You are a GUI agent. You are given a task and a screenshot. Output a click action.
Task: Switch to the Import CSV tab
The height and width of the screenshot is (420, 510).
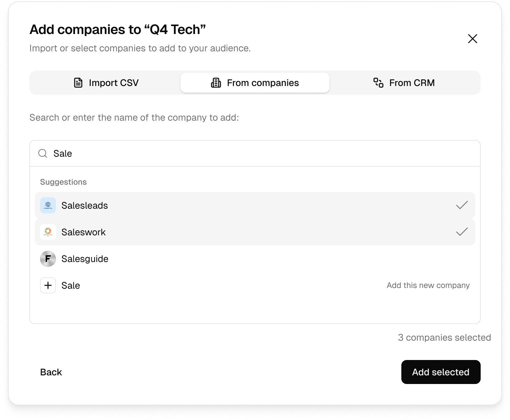click(106, 83)
